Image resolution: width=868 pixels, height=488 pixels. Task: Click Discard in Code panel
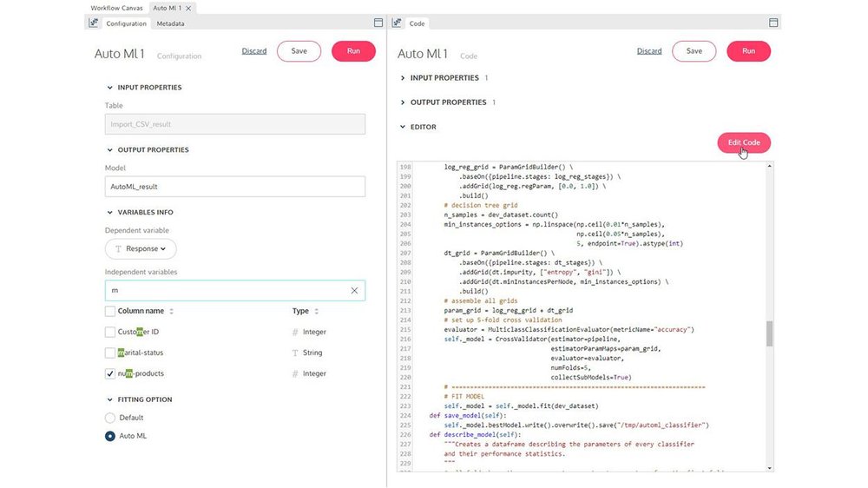(x=649, y=51)
